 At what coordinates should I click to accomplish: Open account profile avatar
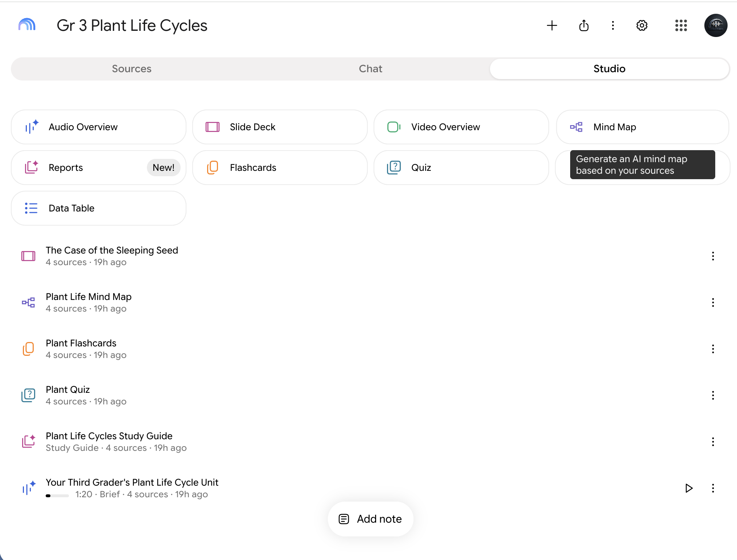716,25
